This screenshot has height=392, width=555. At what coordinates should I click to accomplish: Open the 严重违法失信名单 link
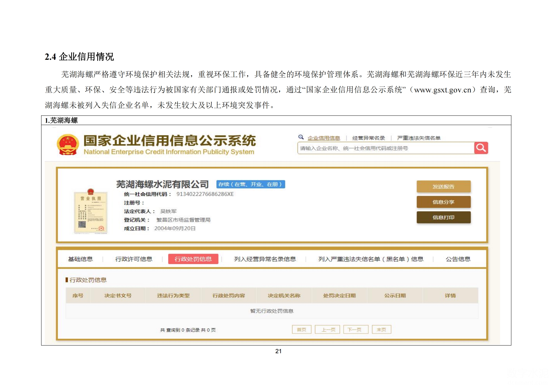click(419, 138)
